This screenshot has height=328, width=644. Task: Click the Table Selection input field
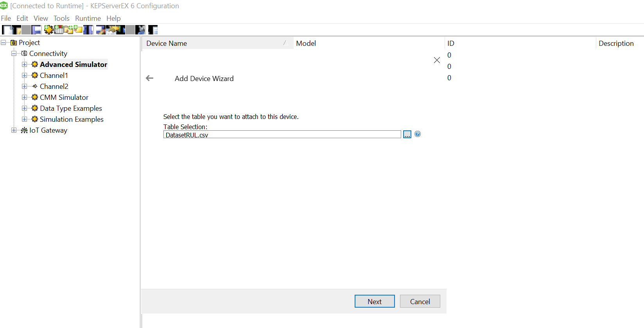[282, 135]
